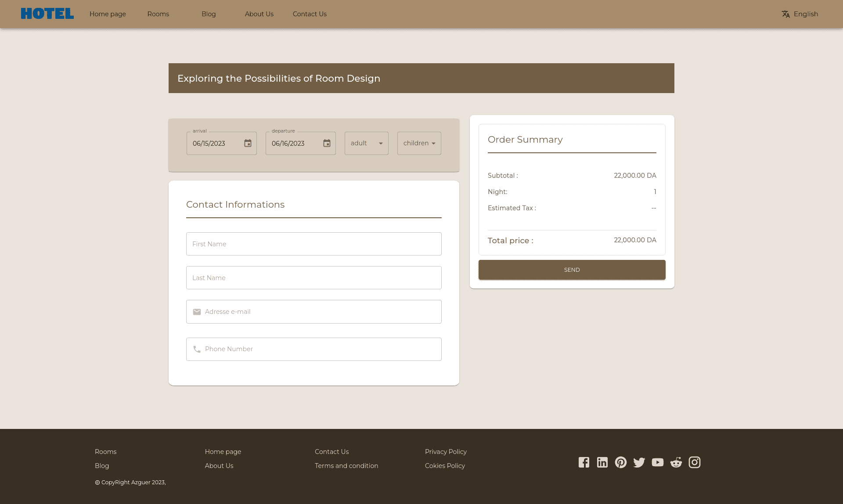Click the Reddit footer icon
Viewport: 843px width, 504px height.
[676, 462]
